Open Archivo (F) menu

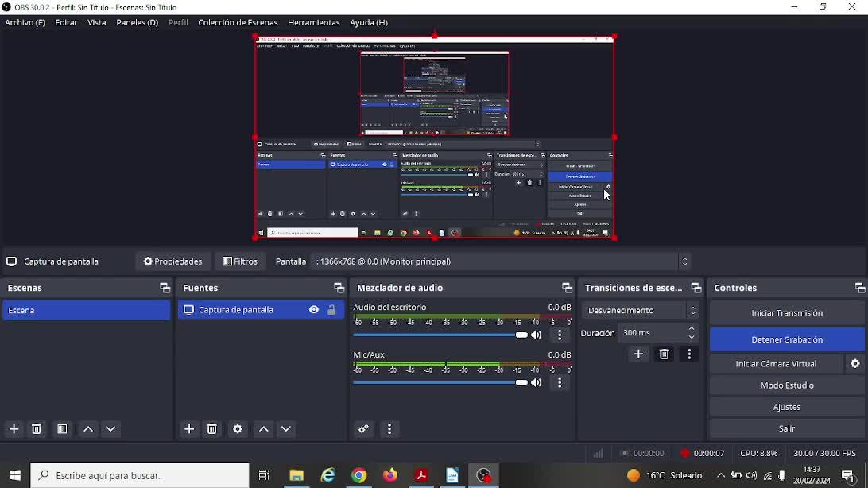25,23
